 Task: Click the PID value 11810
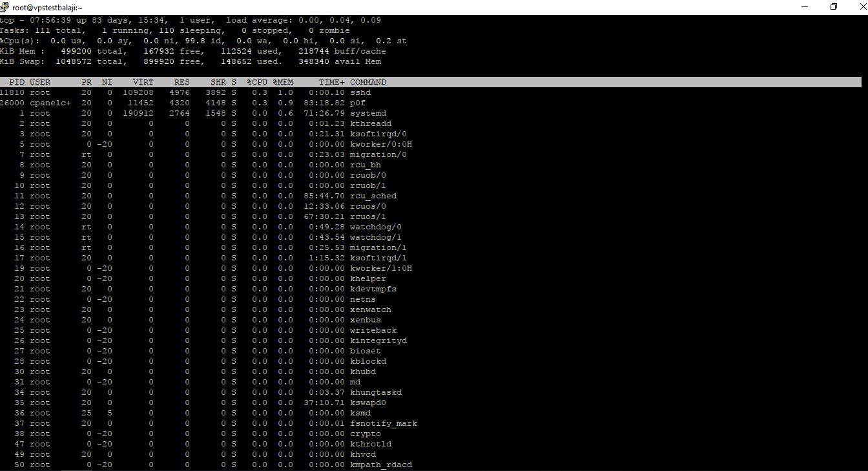pyautogui.click(x=12, y=92)
